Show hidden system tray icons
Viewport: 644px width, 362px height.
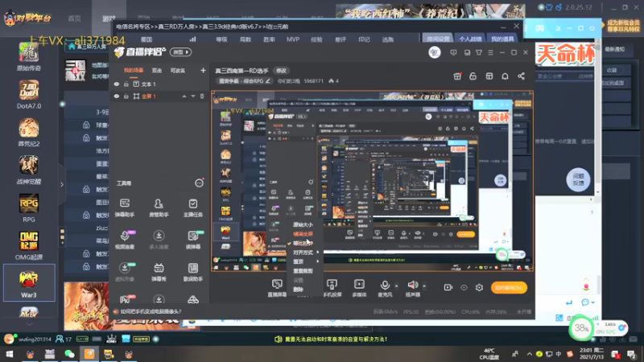tap(530, 354)
